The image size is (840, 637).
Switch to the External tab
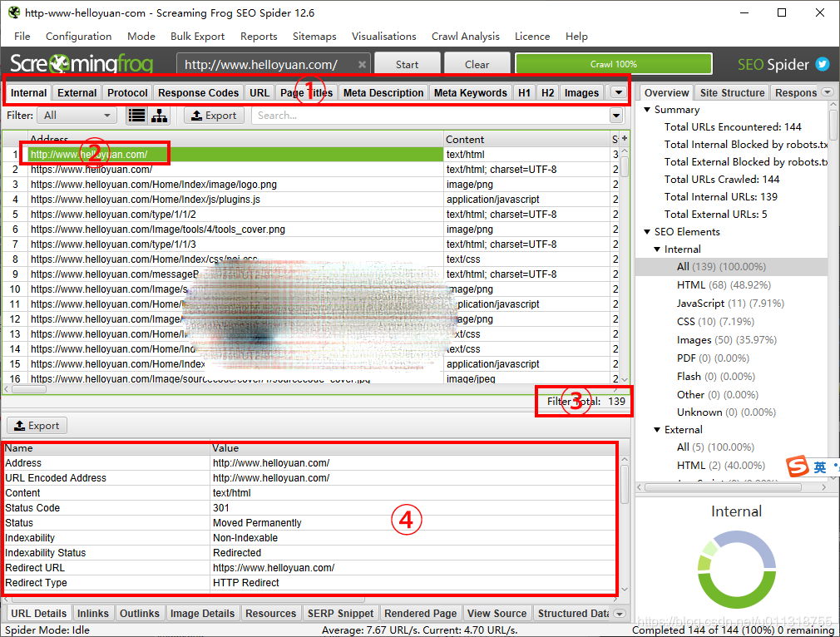[77, 92]
